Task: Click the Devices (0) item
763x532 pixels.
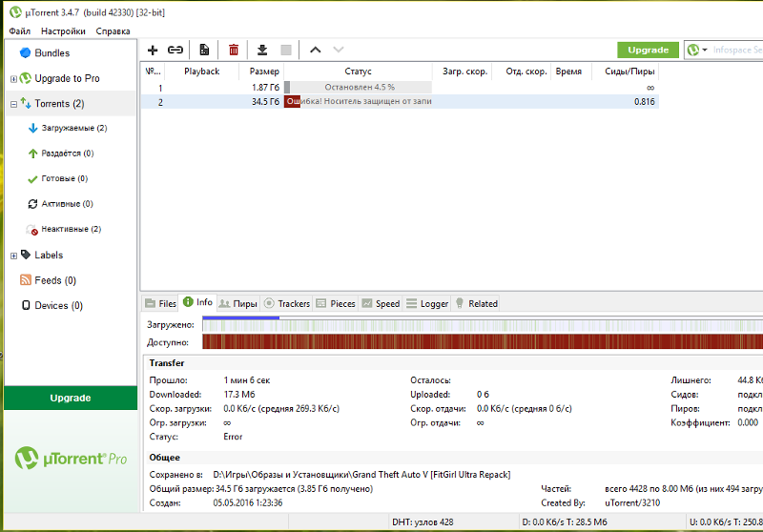Action: click(52, 305)
